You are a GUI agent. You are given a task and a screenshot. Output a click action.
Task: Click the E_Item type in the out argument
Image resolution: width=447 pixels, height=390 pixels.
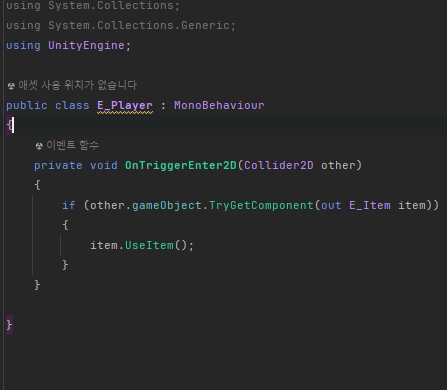point(370,206)
